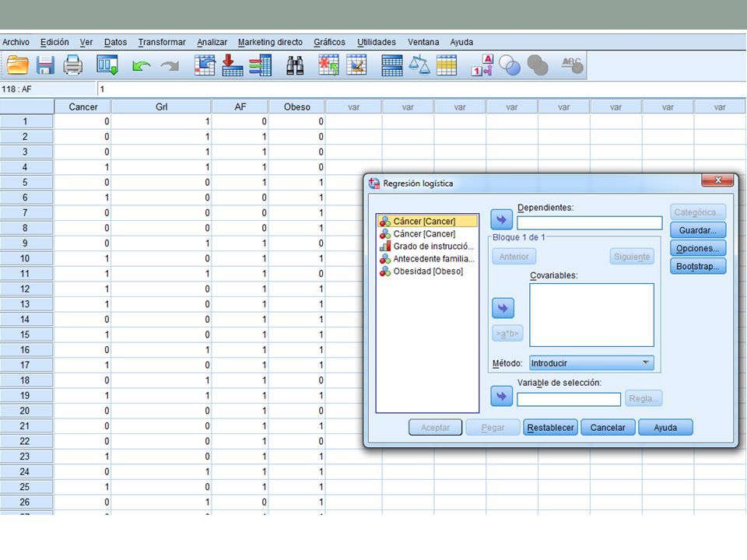Select the Grl column header
This screenshot has height=560, width=747.
click(162, 107)
